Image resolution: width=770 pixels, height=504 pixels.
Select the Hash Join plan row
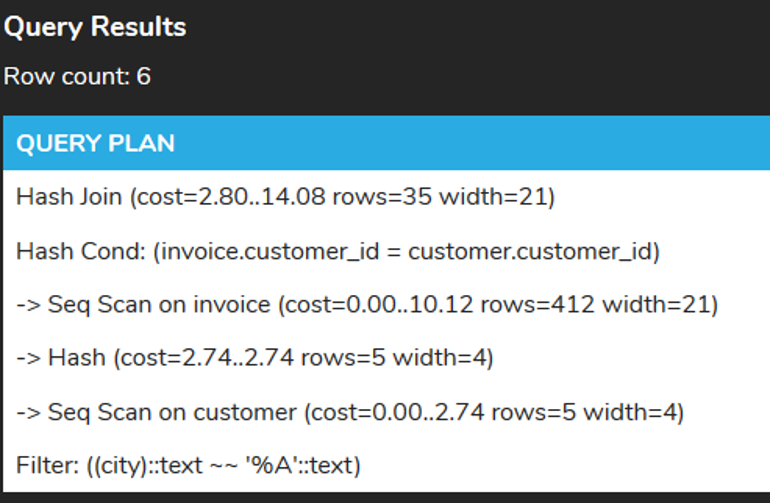[x=285, y=197]
